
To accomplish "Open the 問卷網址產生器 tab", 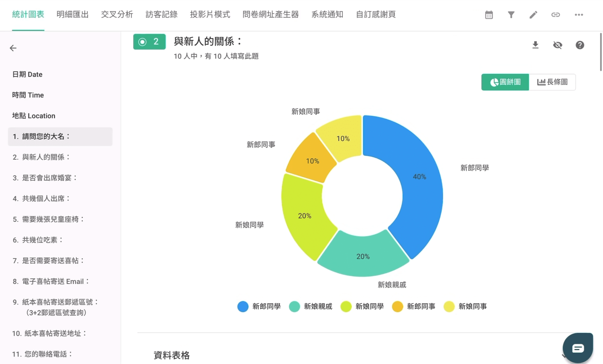I will [271, 14].
